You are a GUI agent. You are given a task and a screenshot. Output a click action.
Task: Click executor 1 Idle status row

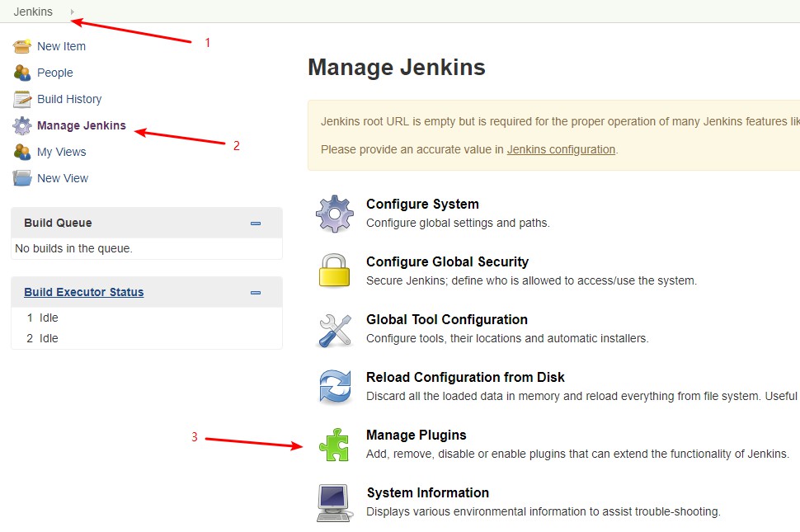(x=147, y=318)
